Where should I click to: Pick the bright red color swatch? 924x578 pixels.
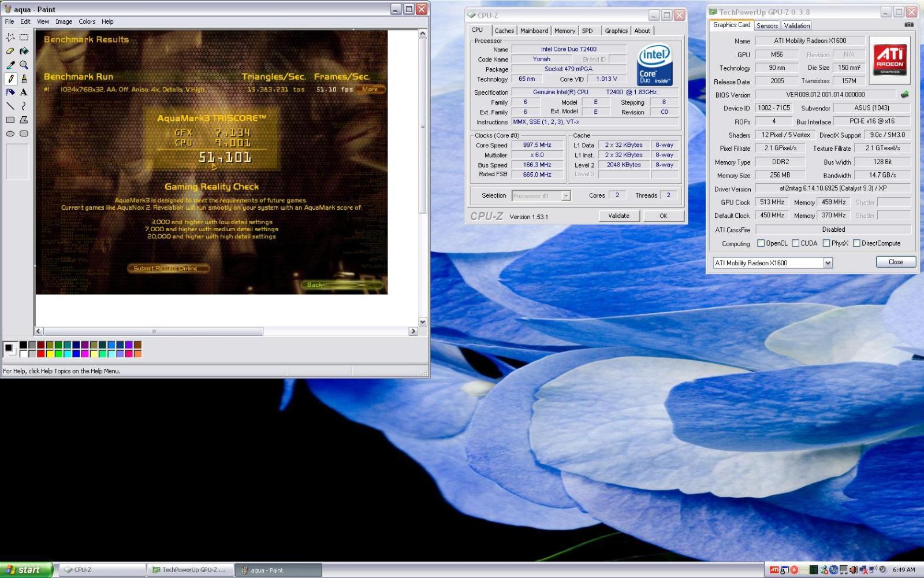pyautogui.click(x=40, y=354)
